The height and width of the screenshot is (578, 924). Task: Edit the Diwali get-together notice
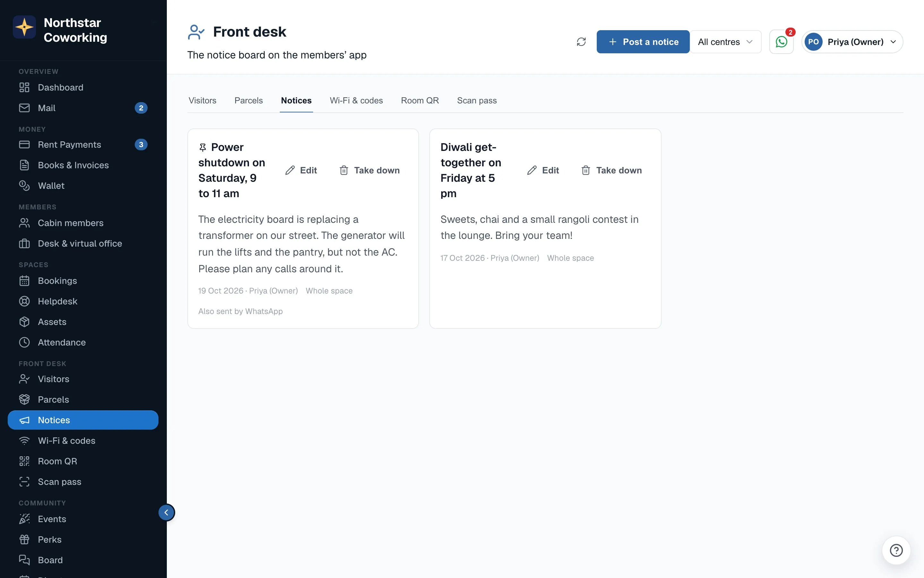click(x=543, y=171)
